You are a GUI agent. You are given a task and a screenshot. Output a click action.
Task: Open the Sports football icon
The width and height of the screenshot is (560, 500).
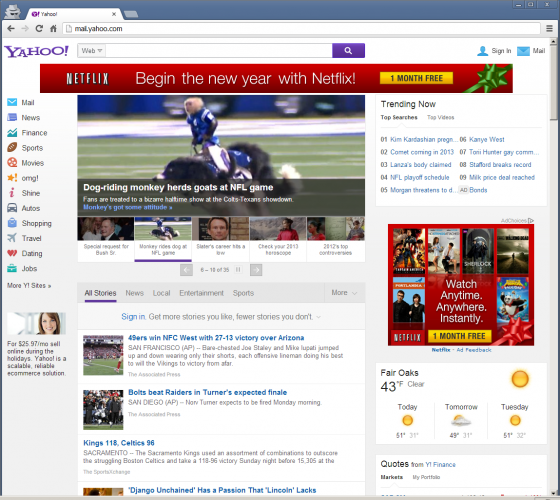[12, 148]
